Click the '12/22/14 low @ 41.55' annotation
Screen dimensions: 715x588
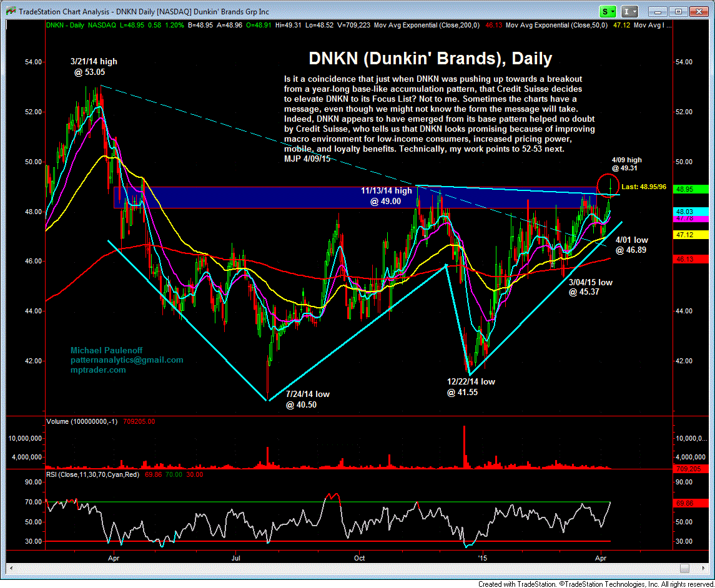pyautogui.click(x=471, y=387)
